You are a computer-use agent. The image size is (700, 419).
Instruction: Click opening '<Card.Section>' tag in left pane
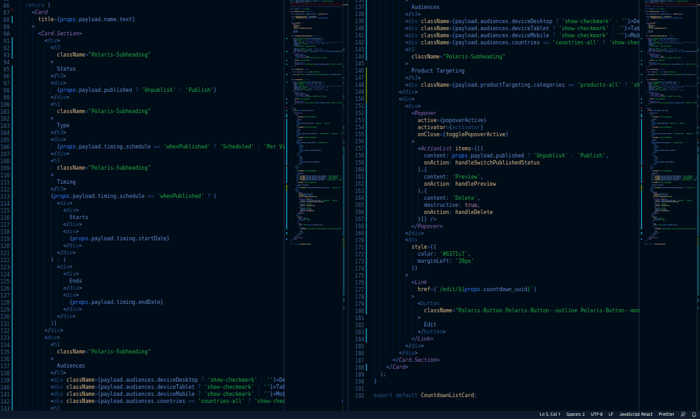pos(60,33)
